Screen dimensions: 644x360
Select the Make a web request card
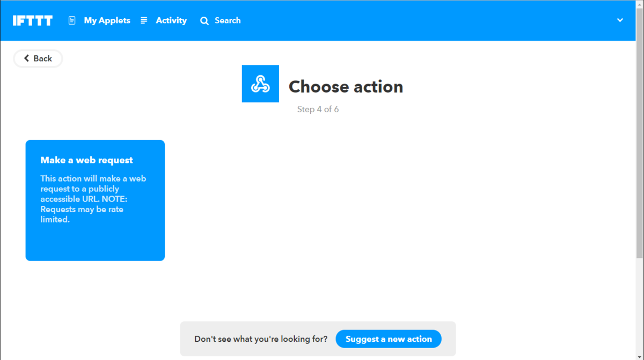point(95,200)
